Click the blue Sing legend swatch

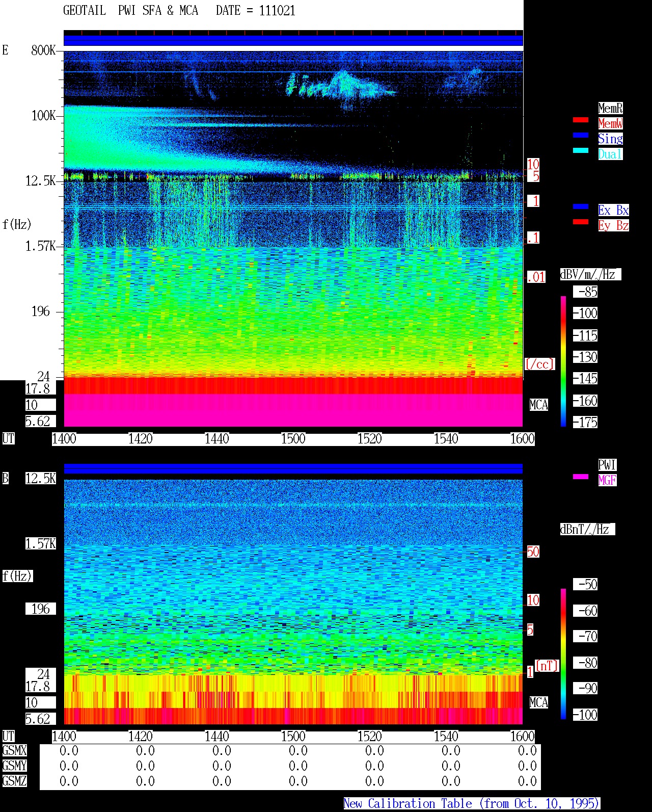[x=581, y=135]
